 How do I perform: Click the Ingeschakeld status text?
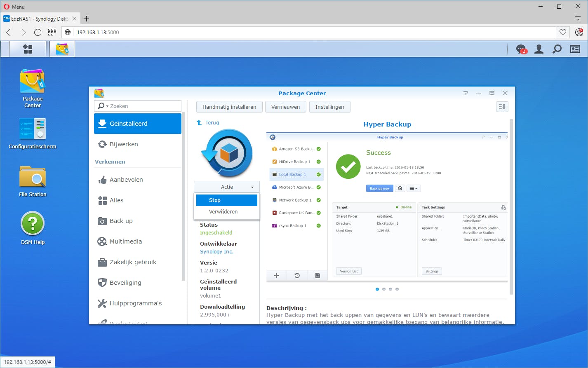pos(216,232)
